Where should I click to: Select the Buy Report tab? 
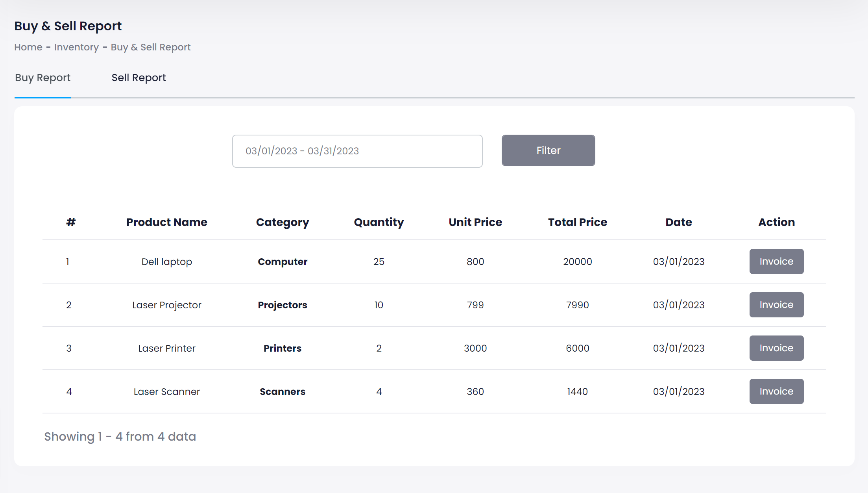(42, 78)
